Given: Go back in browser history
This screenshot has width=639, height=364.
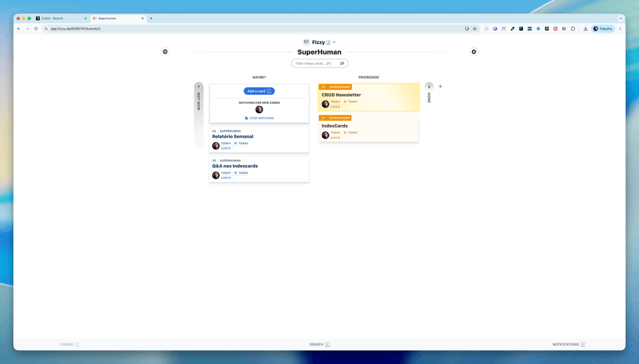Looking at the screenshot, I should pyautogui.click(x=19, y=29).
